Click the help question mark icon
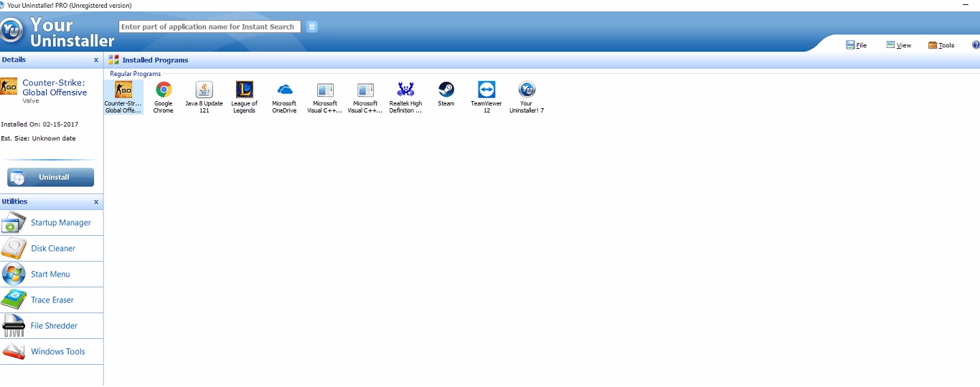Viewport: 980px width, 387px height. coord(976,44)
